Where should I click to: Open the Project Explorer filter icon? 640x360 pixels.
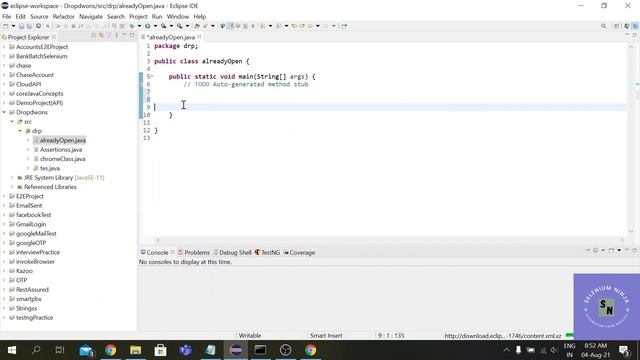[x=109, y=36]
